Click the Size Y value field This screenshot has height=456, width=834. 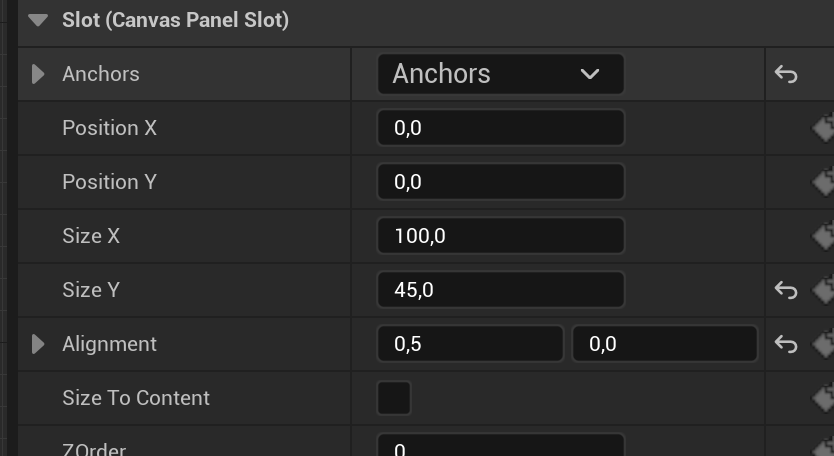(x=500, y=290)
